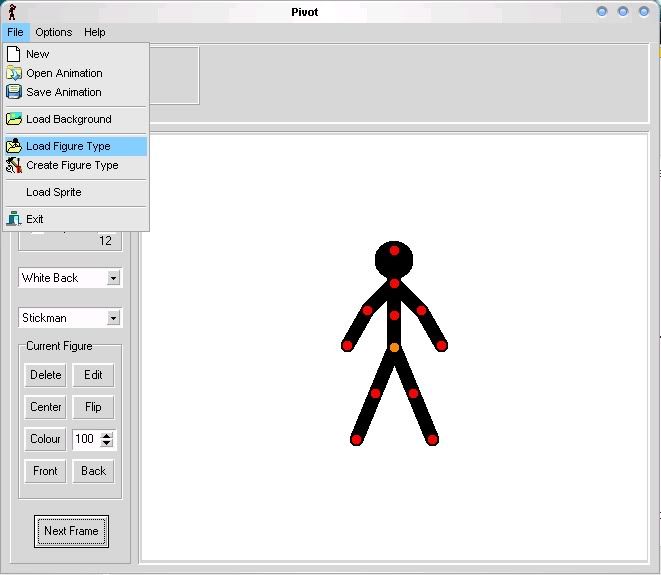
Task: Expand the White Back dropdown
Action: [113, 278]
